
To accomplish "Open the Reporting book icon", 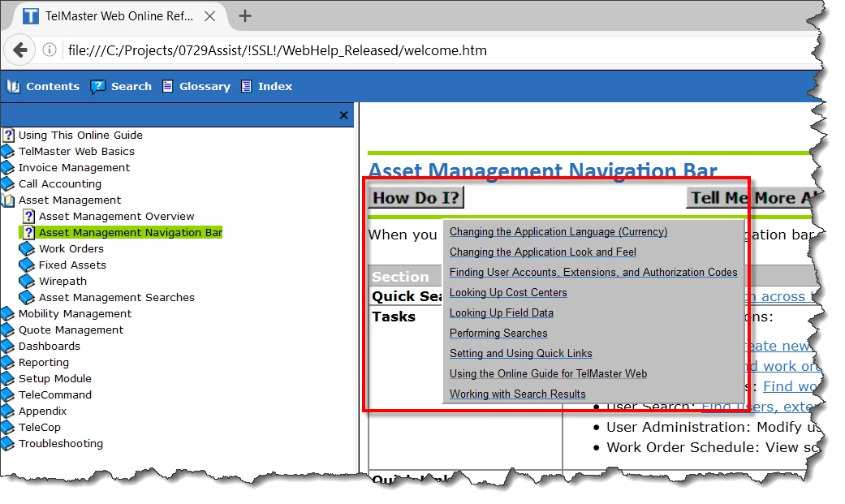I will (x=8, y=362).
